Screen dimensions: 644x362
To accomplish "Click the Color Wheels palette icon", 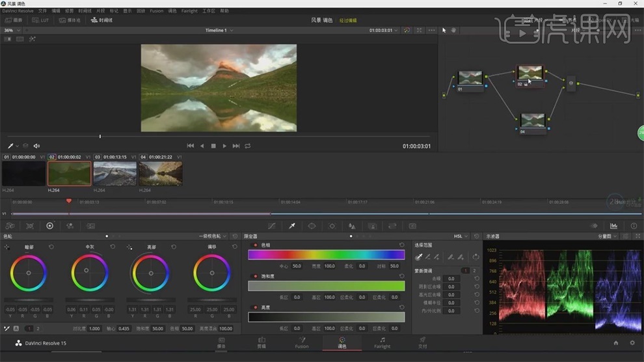I will (49, 226).
